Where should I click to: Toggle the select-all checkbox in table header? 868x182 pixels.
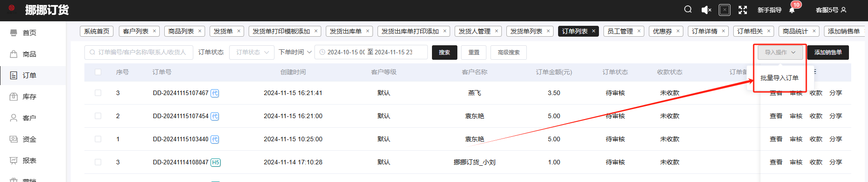tap(98, 72)
